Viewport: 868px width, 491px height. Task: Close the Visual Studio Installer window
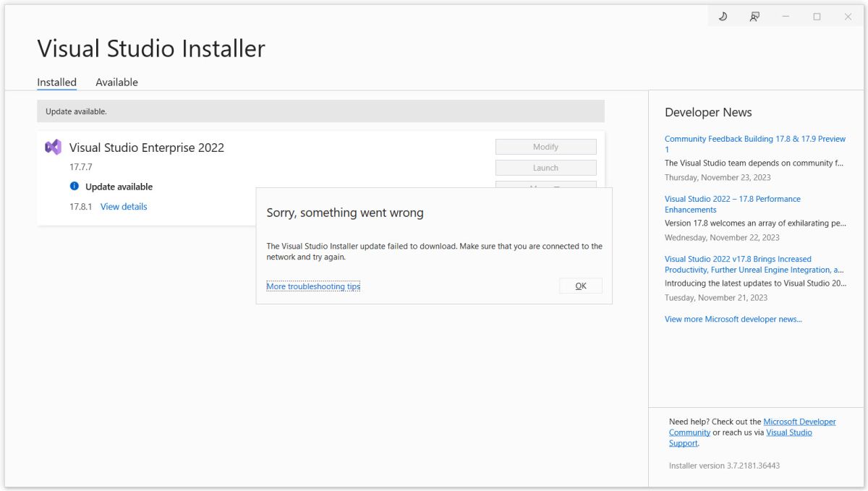click(x=848, y=17)
